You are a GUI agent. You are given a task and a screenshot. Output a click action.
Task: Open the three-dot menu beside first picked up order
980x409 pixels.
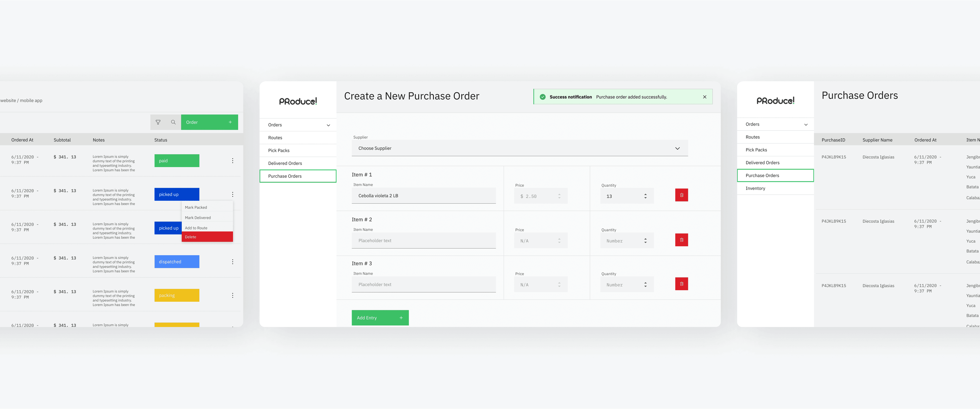[233, 194]
